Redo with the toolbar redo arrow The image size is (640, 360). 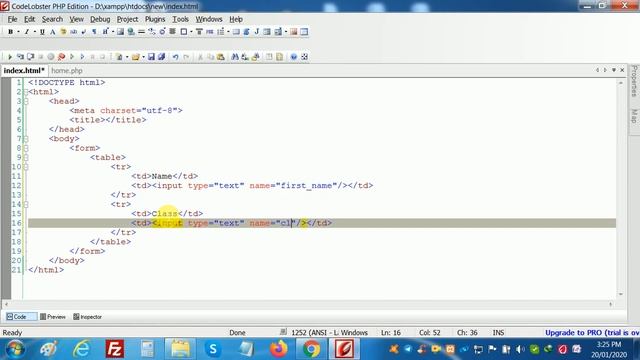click(186, 57)
